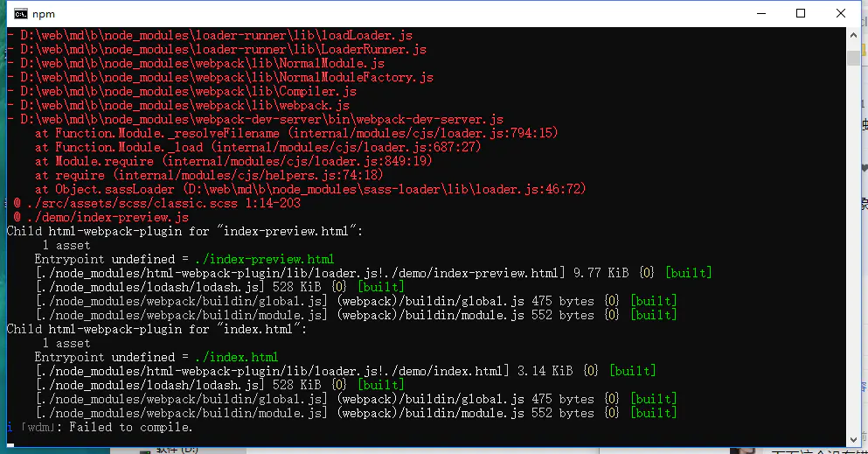The image size is (868, 454).
Task: Click the 'npm' window title text
Action: [44, 14]
